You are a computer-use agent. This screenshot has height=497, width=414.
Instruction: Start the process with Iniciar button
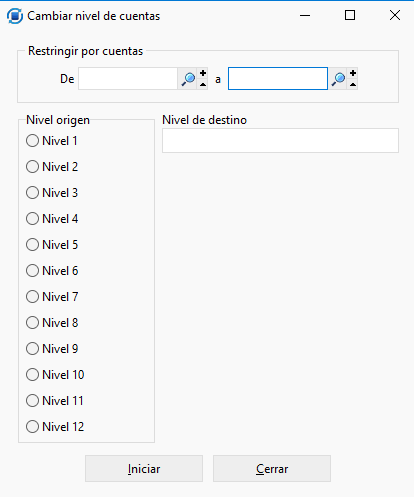pos(144,469)
